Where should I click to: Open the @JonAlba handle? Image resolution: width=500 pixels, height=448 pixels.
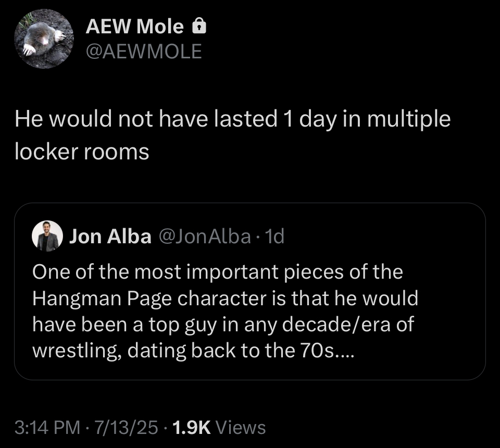click(204, 237)
